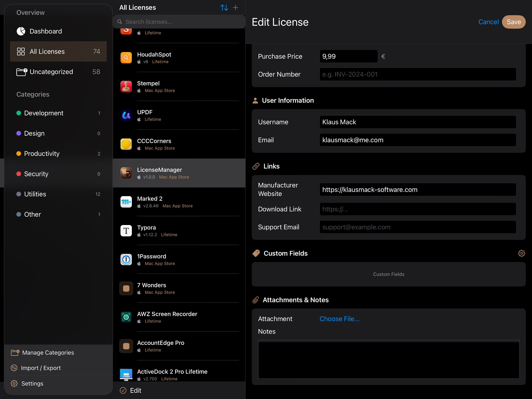Click the Manage Categories folder icon
This screenshot has height=399, width=532.
pyautogui.click(x=15, y=353)
